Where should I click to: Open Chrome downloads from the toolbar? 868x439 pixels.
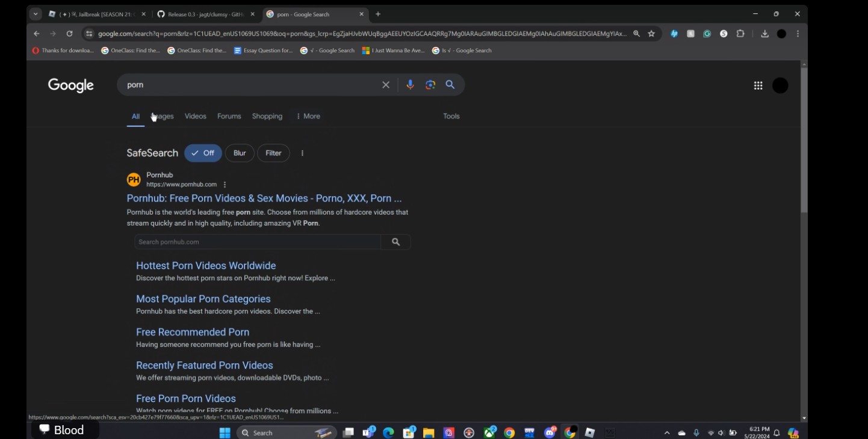764,34
